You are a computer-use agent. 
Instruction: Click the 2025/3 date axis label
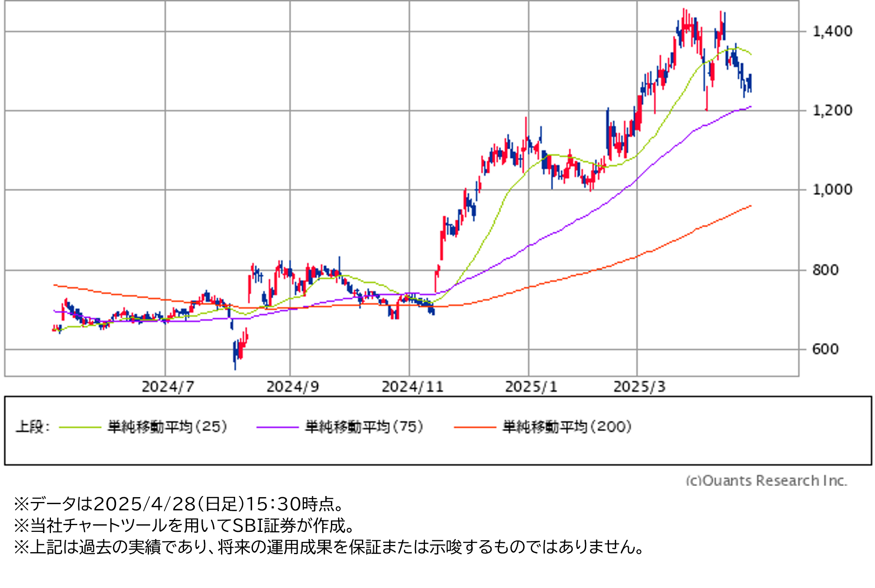639,387
